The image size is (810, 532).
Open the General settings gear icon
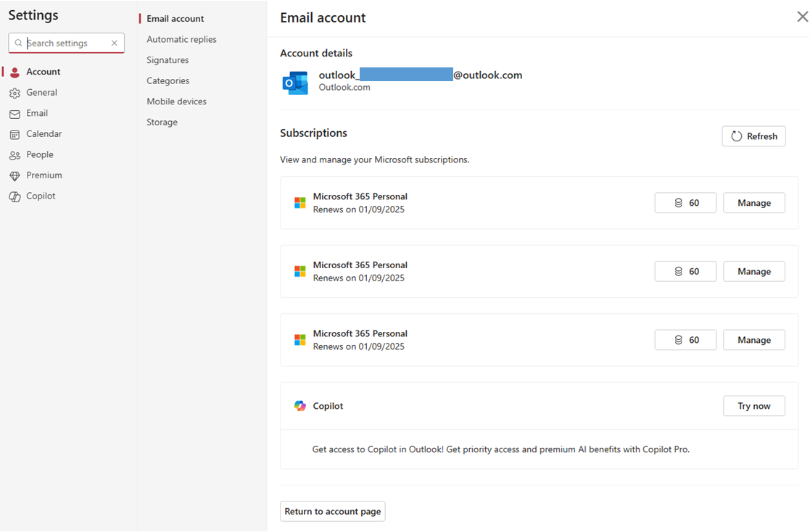click(15, 92)
